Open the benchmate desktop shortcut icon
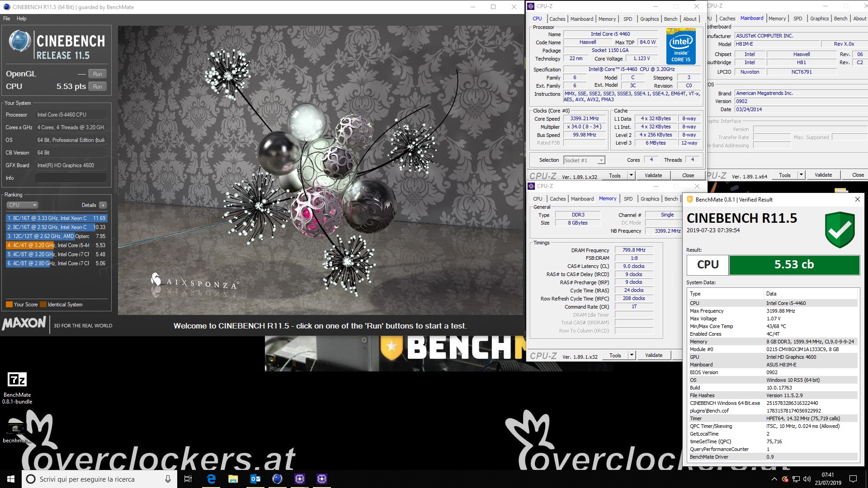The height and width of the screenshot is (488, 868). pos(17,431)
